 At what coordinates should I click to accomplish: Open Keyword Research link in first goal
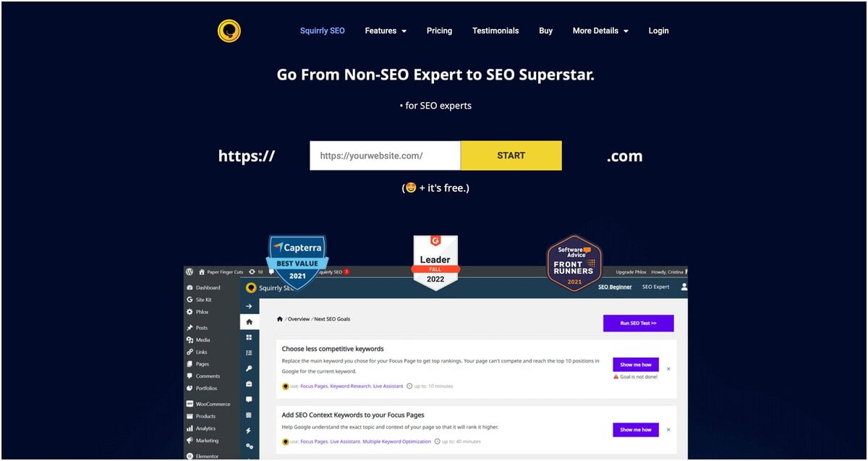coord(350,386)
